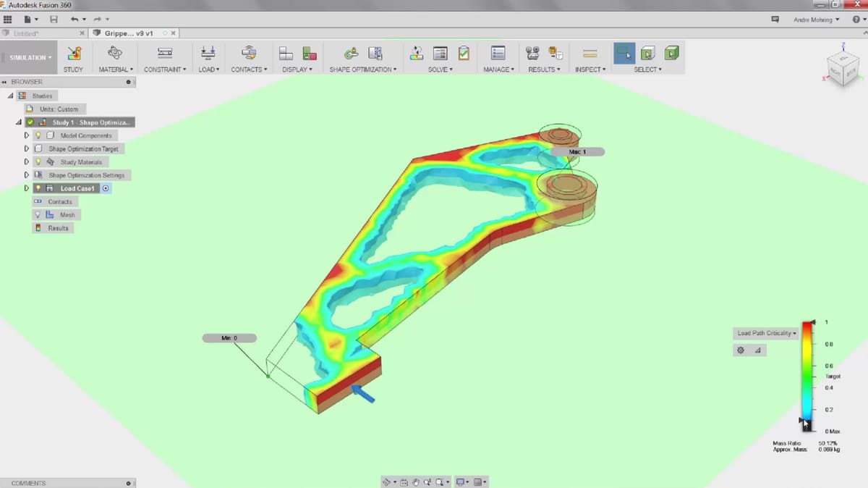Click the upper legend slider handle
The image size is (868, 488).
(x=813, y=321)
